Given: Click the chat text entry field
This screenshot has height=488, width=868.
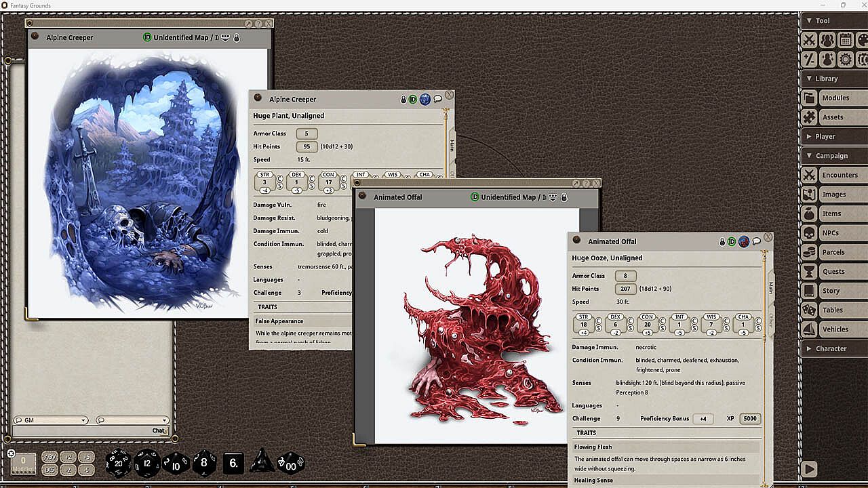Looking at the screenshot, I should point(81,431).
